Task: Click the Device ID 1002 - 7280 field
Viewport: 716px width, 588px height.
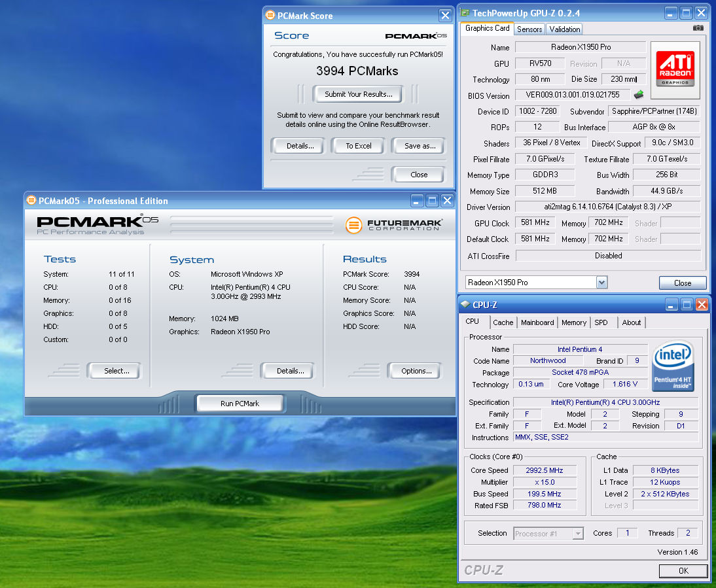Action: tap(537, 111)
